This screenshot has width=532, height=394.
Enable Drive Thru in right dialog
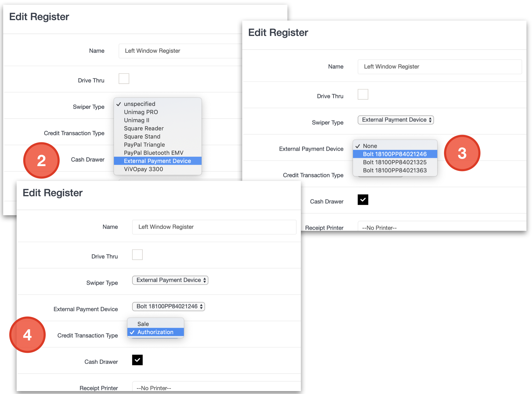coord(363,95)
